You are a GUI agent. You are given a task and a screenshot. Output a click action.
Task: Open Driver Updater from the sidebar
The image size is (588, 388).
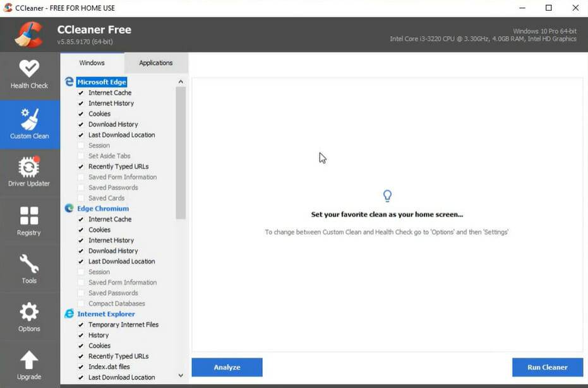(x=29, y=171)
